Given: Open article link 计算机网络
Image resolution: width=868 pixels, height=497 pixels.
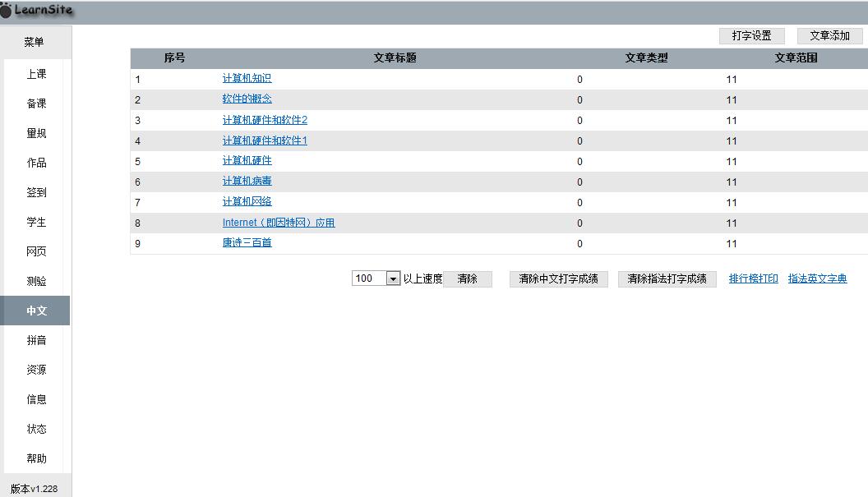Looking at the screenshot, I should tap(247, 201).
